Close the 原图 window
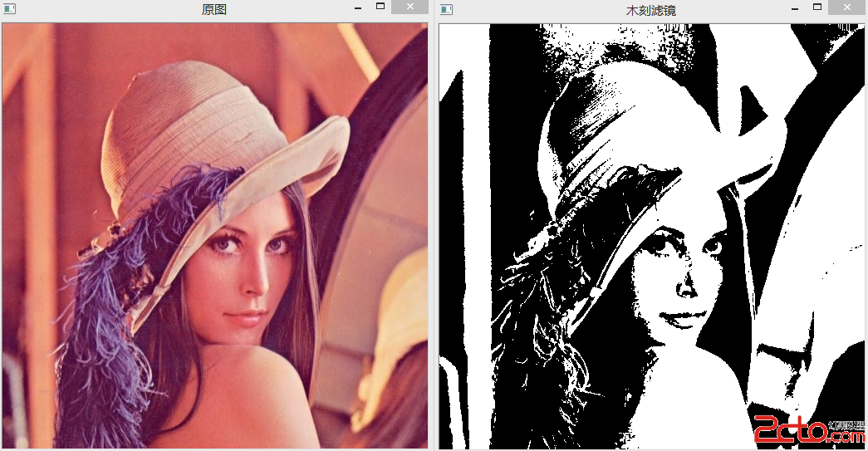The height and width of the screenshot is (451, 868). (x=409, y=7)
